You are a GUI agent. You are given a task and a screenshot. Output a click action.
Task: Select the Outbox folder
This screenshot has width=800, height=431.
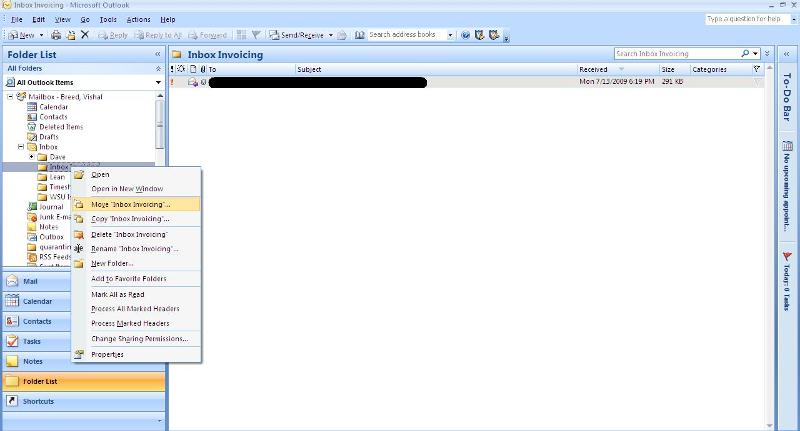(52, 237)
